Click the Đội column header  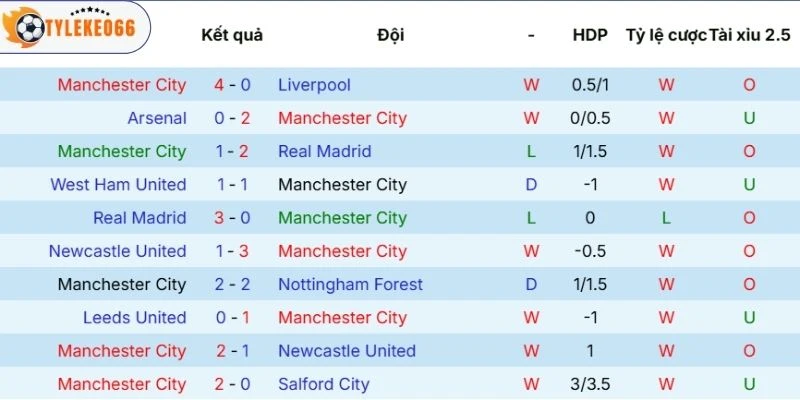pos(391,35)
